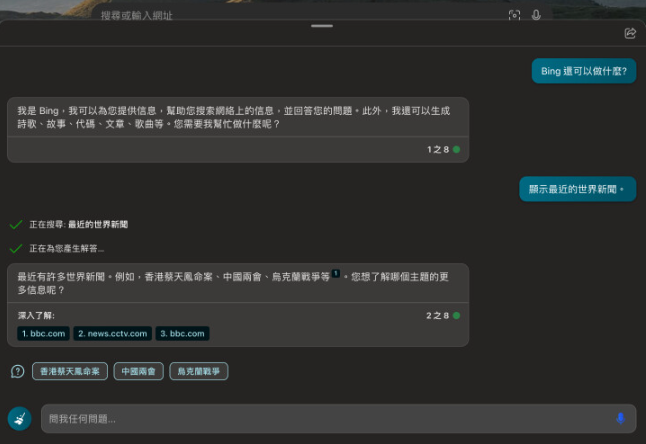Tap the blue microphone in chat input

click(x=620, y=418)
